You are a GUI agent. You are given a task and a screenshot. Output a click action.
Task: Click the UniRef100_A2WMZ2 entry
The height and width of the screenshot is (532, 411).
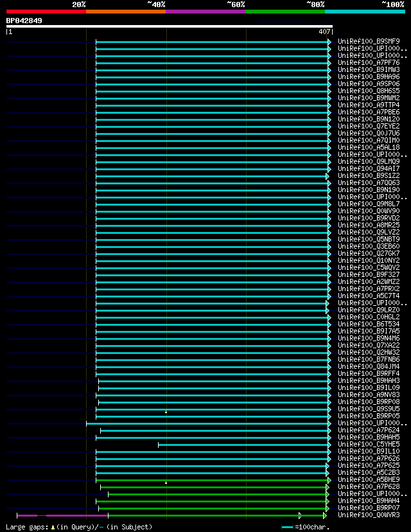369,282
